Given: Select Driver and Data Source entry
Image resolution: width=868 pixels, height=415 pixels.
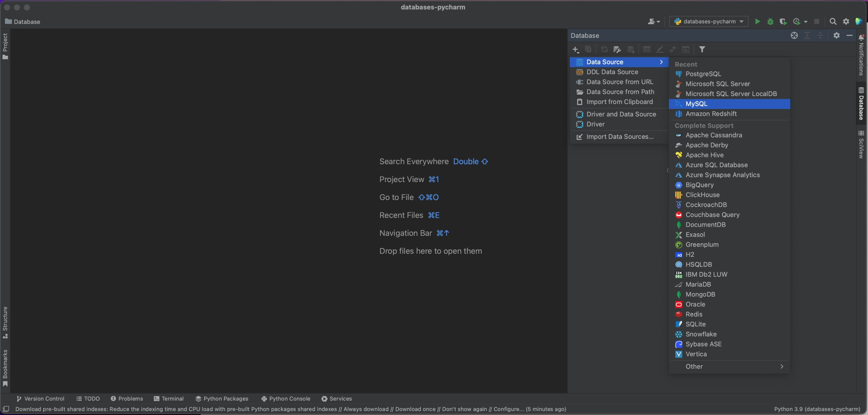Looking at the screenshot, I should coord(619,114).
